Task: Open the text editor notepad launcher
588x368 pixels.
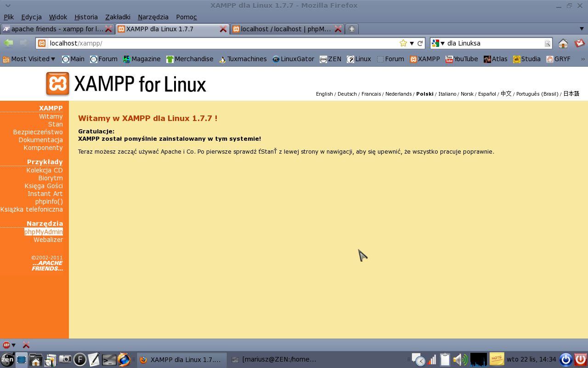Action: coord(94,359)
